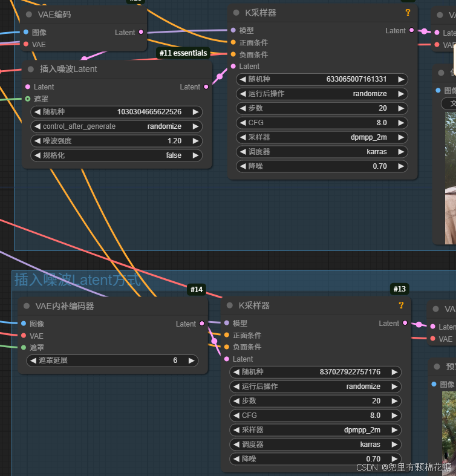The width and height of the screenshot is (456, 476).
Task: Open top K采样器 采样器 dpmpp_2m dropdown
Action: pyautogui.click(x=322, y=137)
